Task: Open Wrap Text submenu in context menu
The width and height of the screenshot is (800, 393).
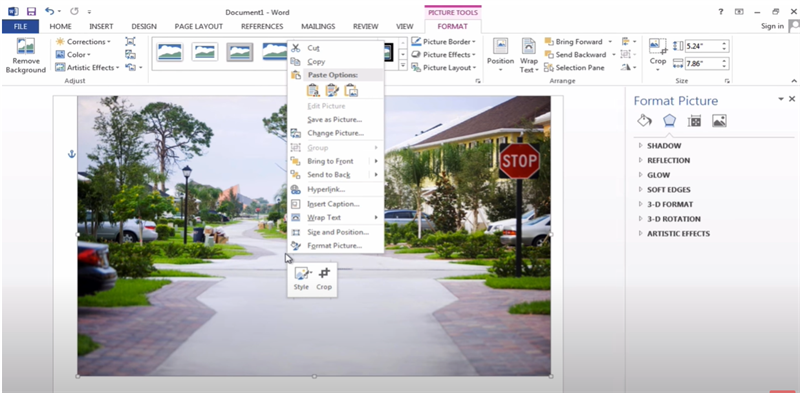Action: pyautogui.click(x=336, y=217)
